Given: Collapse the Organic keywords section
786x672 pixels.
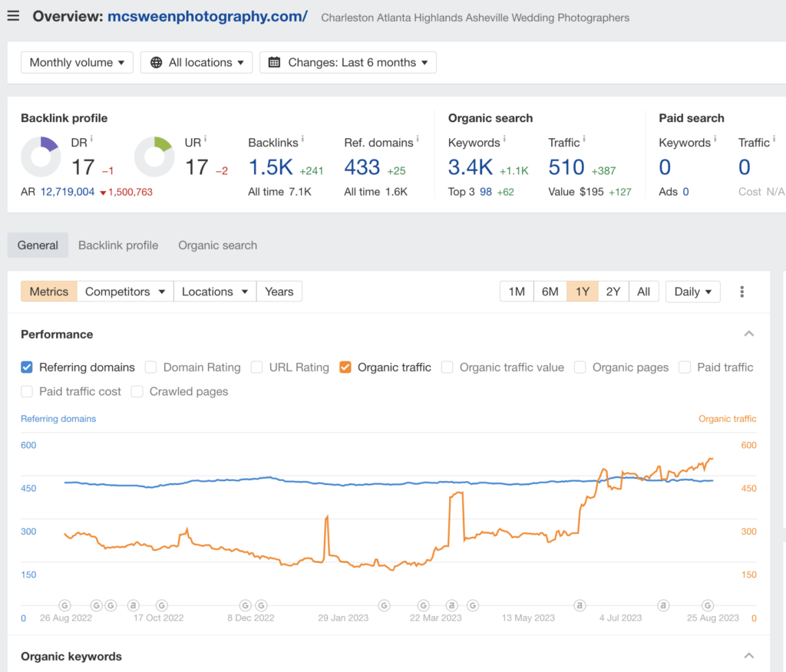Looking at the screenshot, I should tap(749, 656).
